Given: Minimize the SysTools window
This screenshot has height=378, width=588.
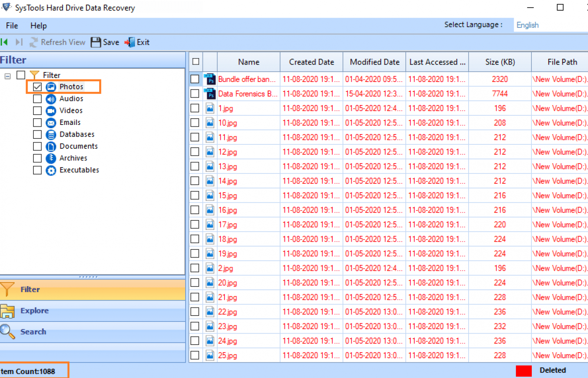Looking at the screenshot, I should coord(530,7).
